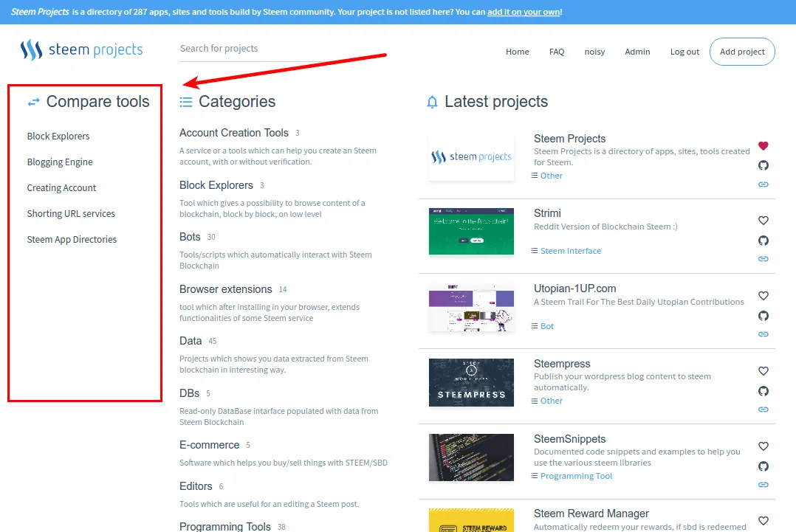
Task: Click the Steem Projects logo
Action: [x=81, y=49]
